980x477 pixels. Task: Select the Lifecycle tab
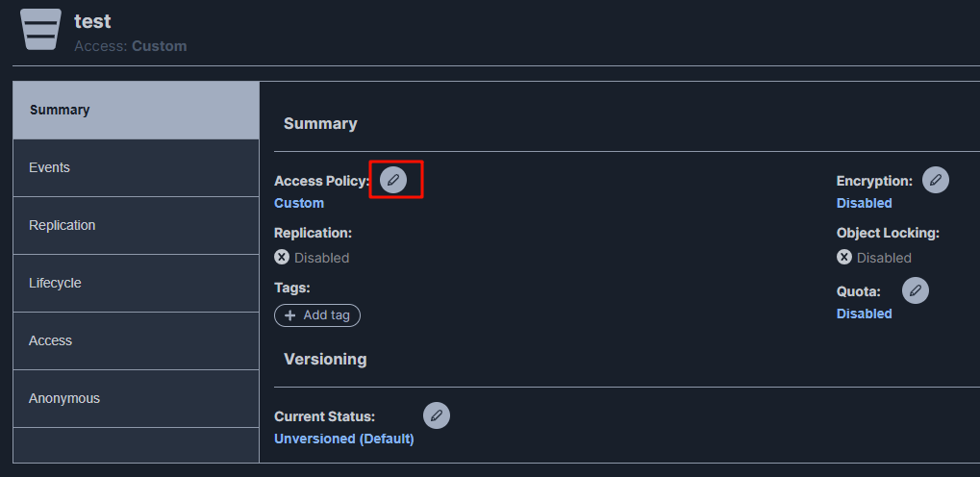pos(136,283)
